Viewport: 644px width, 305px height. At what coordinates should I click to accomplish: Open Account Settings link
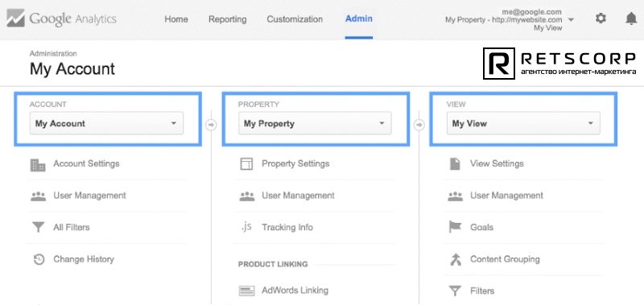point(86,163)
